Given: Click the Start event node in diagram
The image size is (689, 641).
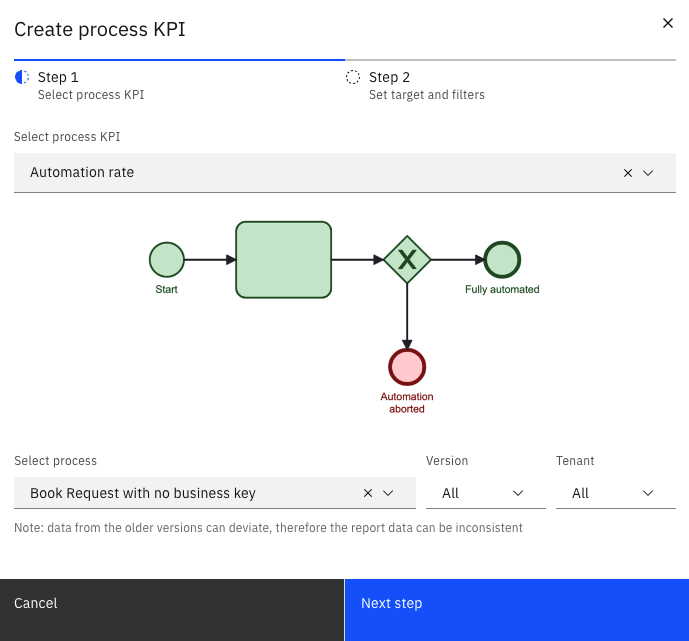Looking at the screenshot, I should point(167,260).
